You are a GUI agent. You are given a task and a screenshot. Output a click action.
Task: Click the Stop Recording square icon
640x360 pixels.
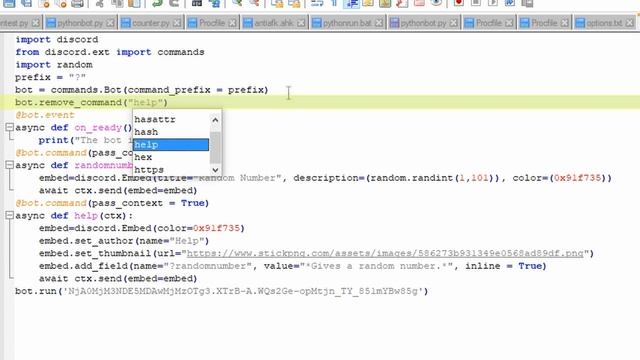[476, 3]
